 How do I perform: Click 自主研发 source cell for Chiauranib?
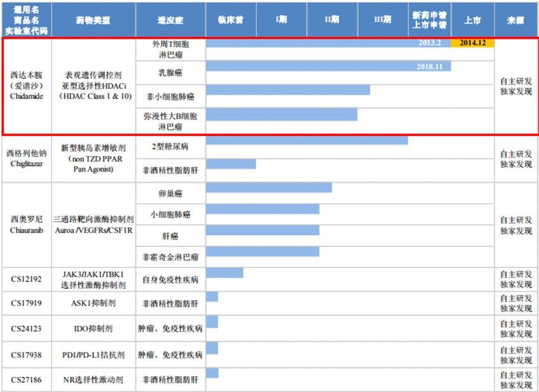point(516,225)
